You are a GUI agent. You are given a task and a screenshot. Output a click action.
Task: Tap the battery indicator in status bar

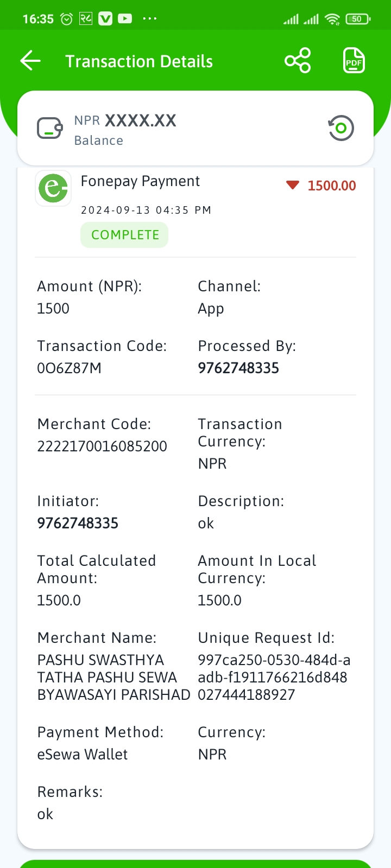(358, 19)
